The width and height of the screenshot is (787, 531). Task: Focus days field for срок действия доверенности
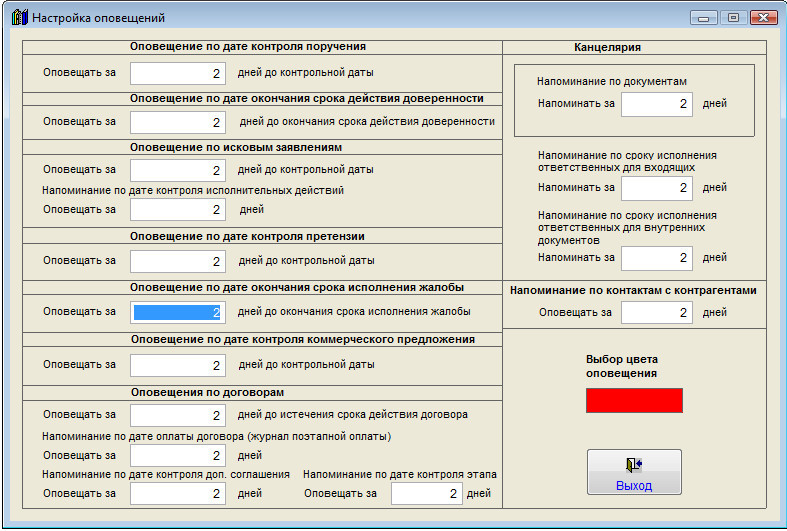coord(178,122)
